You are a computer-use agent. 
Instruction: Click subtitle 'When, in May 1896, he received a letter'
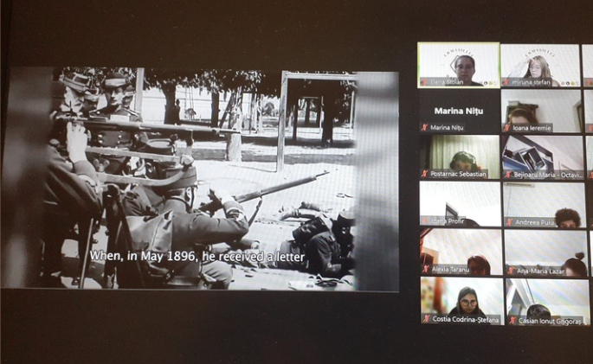coord(197,257)
